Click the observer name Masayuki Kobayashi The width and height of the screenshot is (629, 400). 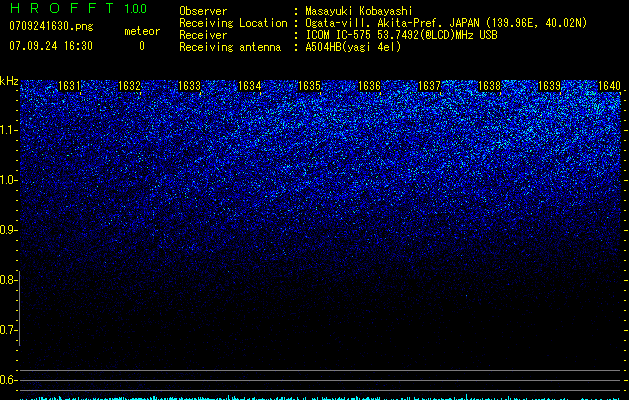pyautogui.click(x=359, y=11)
